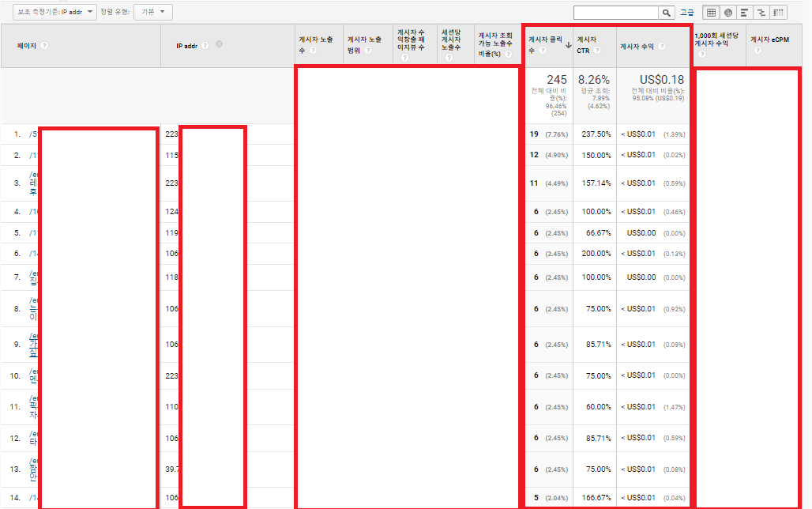Open help for the IP addr column
Screen dimensions: 812x509
(205, 46)
